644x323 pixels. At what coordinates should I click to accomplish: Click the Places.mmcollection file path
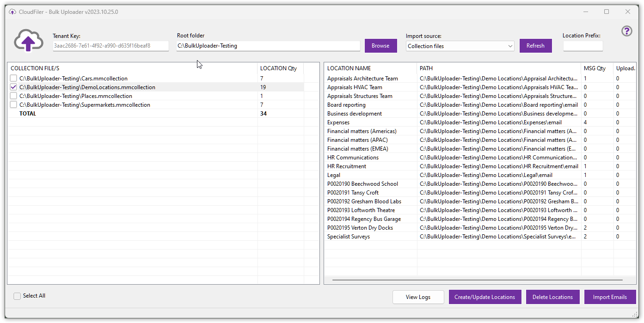click(76, 96)
